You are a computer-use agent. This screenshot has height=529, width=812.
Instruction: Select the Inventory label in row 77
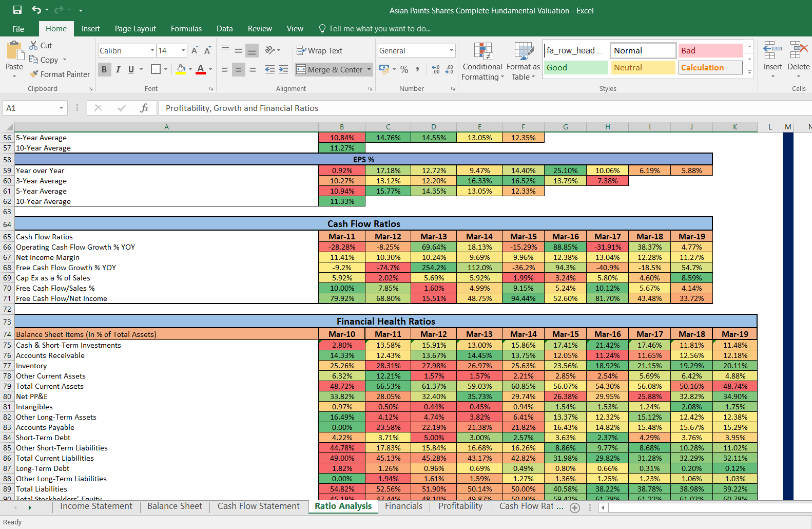click(31, 366)
